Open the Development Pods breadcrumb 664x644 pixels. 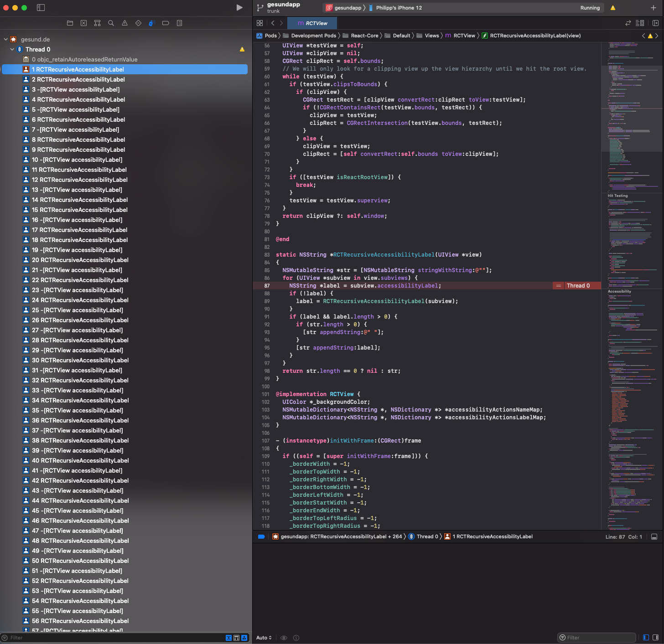pos(309,36)
